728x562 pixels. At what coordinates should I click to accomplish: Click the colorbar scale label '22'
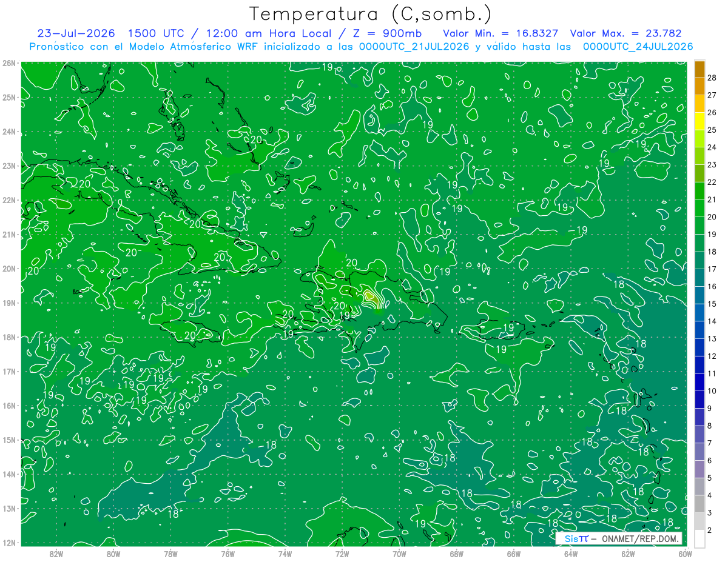[x=712, y=182]
